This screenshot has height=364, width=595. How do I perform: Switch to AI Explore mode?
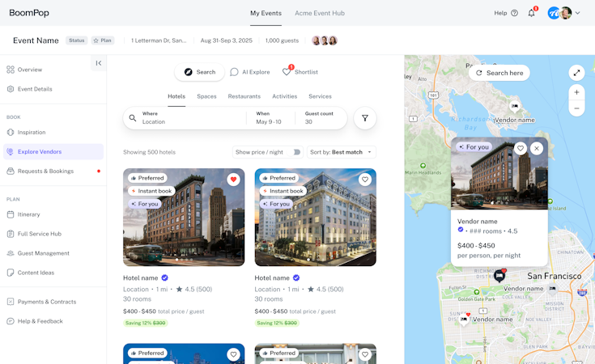coord(250,72)
